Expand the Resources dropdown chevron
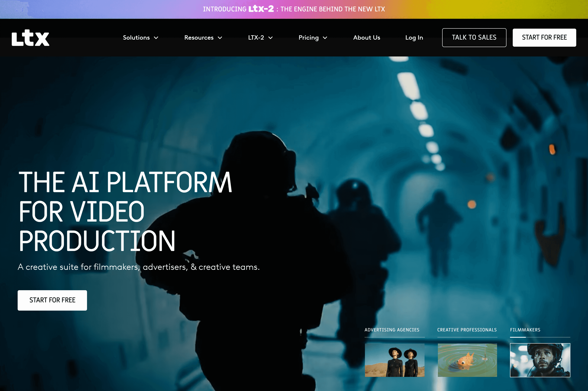 coord(220,38)
